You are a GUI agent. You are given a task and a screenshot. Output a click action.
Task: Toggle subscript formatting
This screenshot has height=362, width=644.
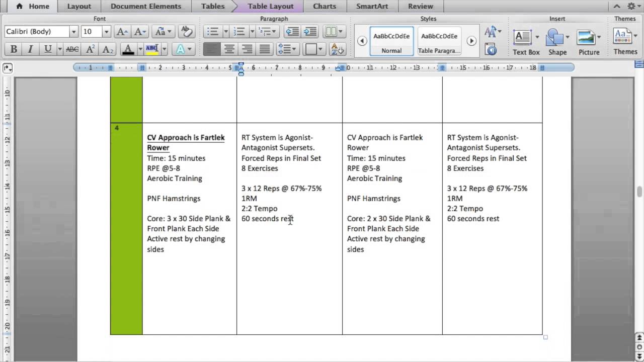point(107,49)
